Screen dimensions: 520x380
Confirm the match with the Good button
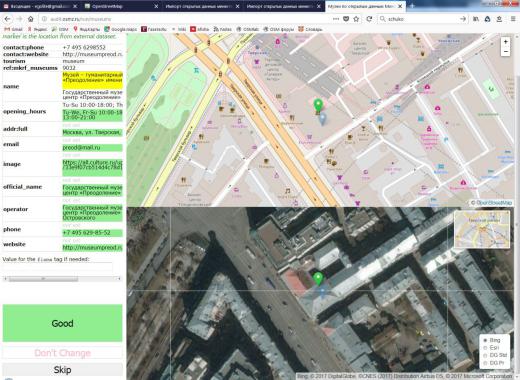click(x=62, y=323)
